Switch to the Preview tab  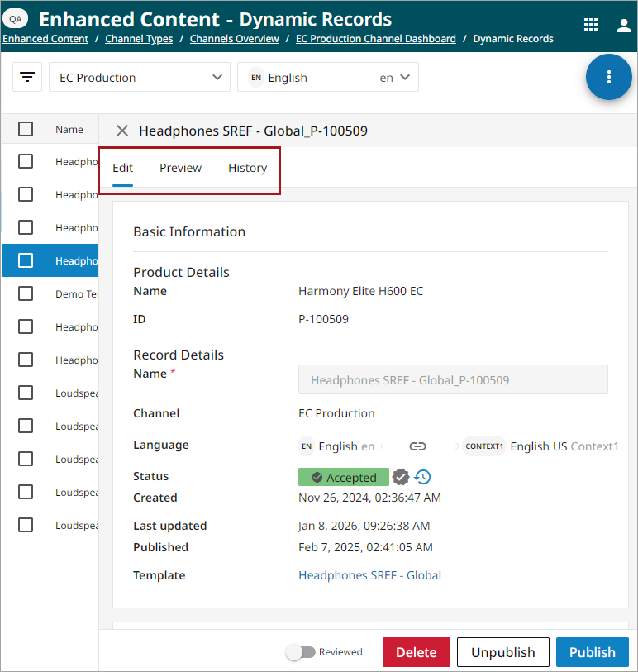[180, 168]
